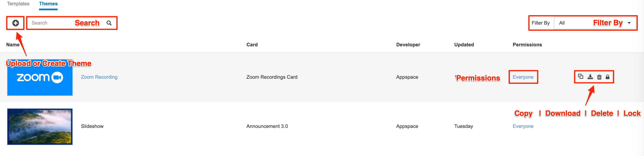Download the Zoom Recording theme
644x156 pixels.
pyautogui.click(x=590, y=77)
